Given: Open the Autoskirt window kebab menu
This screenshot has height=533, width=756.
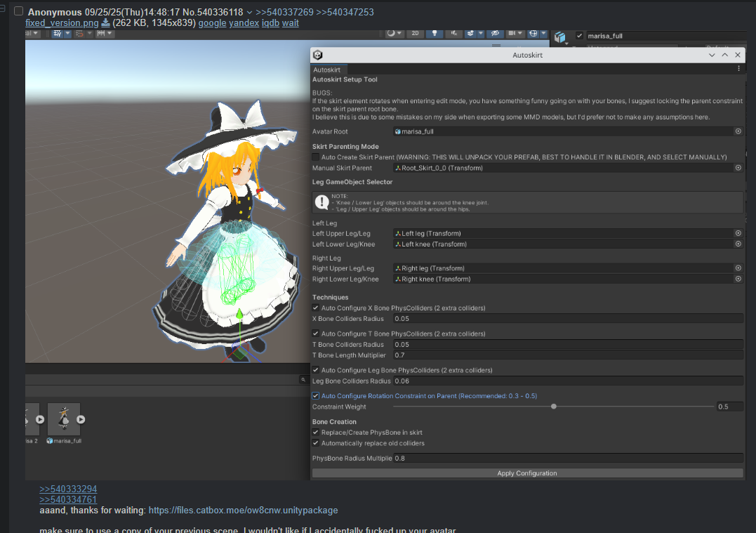Looking at the screenshot, I should [738, 69].
